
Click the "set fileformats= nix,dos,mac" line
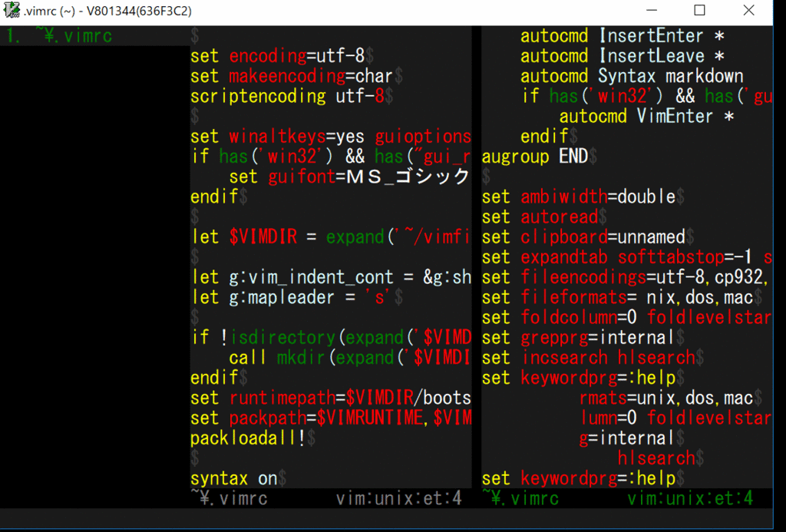click(622, 297)
